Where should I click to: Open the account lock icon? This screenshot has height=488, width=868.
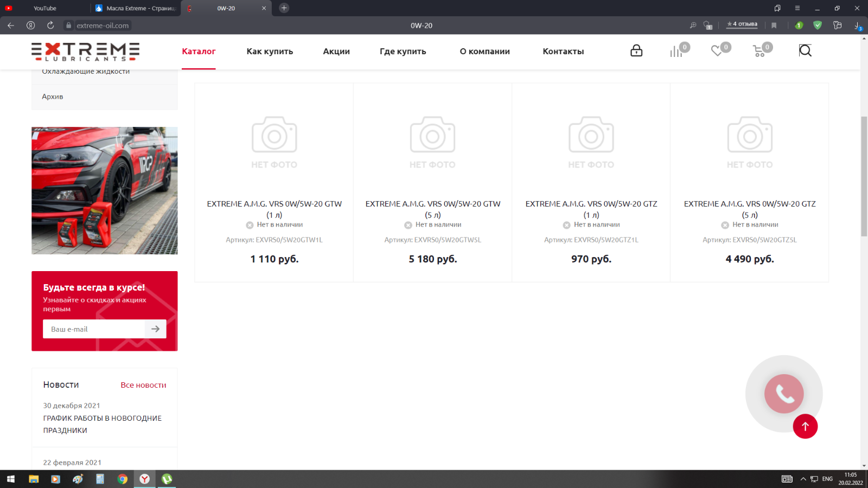(636, 50)
